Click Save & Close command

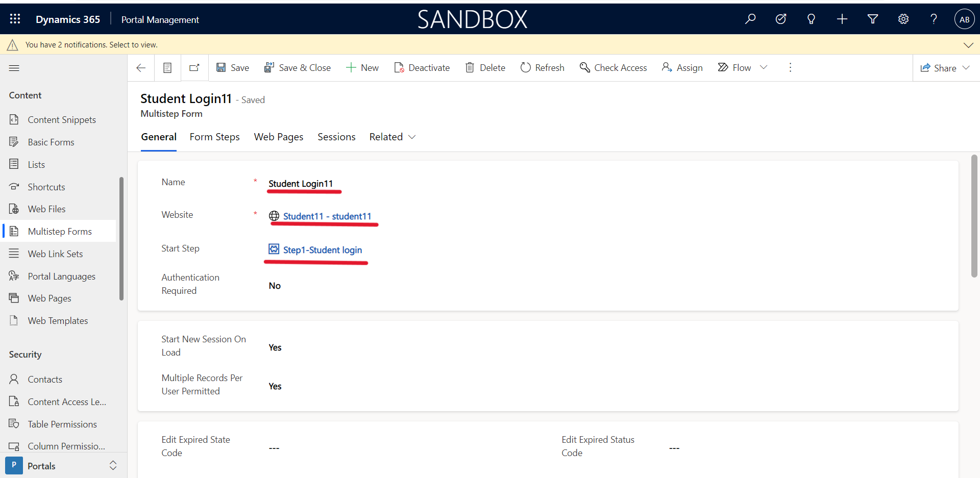298,68
